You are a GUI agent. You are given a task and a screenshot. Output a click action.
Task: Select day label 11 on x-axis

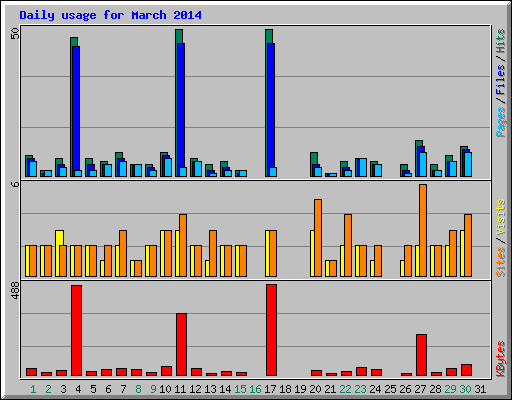pos(180,389)
